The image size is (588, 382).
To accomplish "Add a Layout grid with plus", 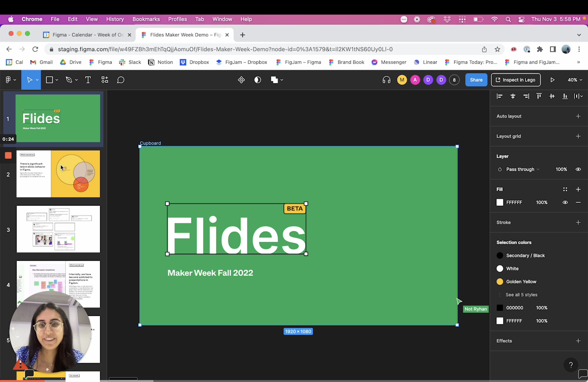I will (x=578, y=136).
